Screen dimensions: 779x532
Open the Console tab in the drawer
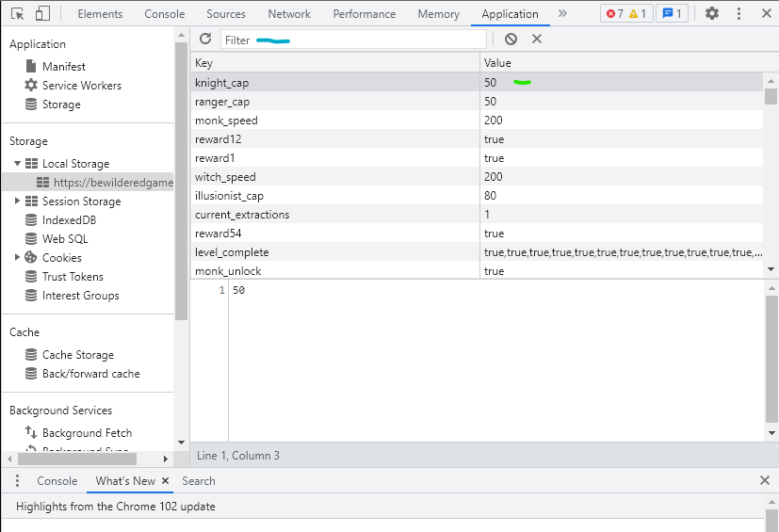(x=57, y=481)
